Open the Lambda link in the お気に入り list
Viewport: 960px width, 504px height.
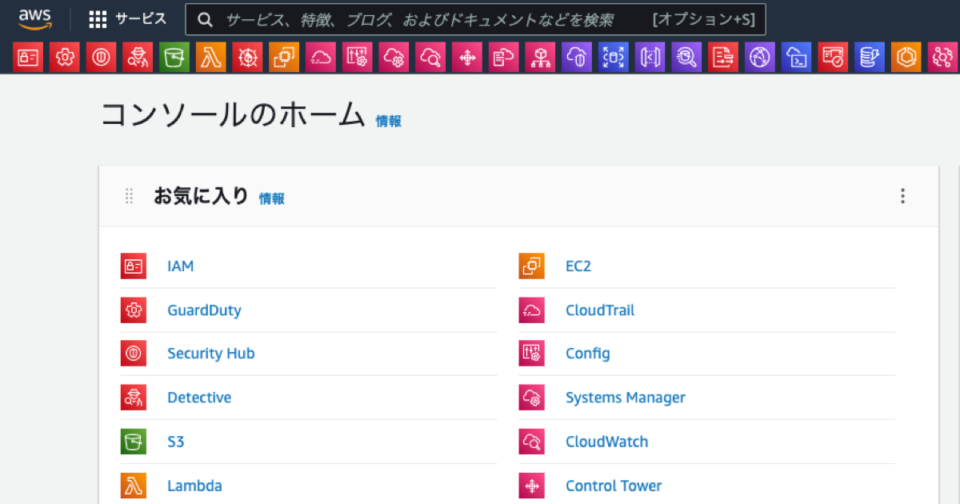click(195, 486)
